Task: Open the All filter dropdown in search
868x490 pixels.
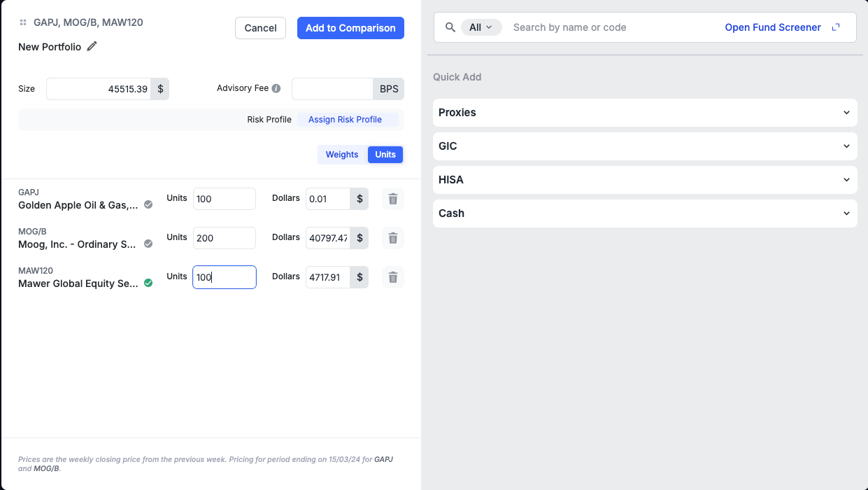Action: [x=481, y=27]
